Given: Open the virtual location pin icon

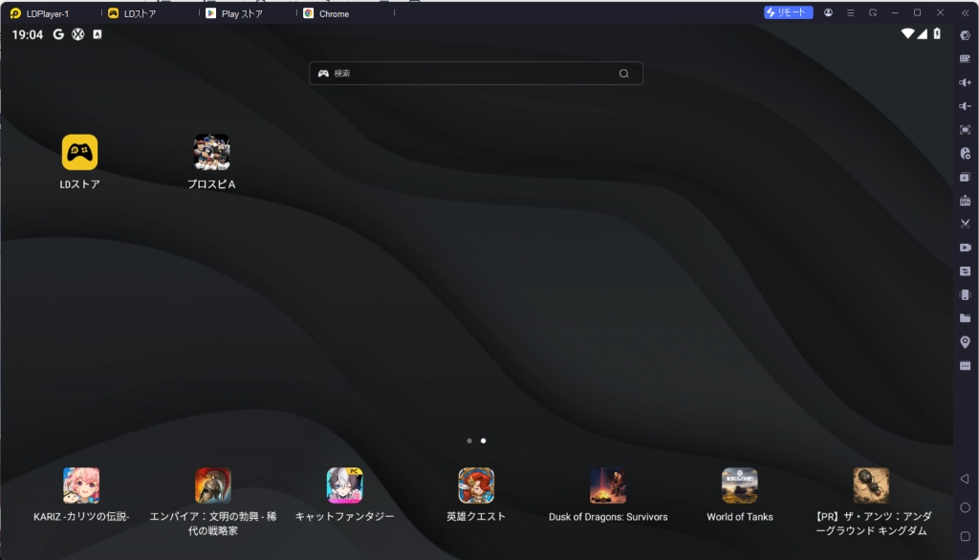Looking at the screenshot, I should (965, 342).
